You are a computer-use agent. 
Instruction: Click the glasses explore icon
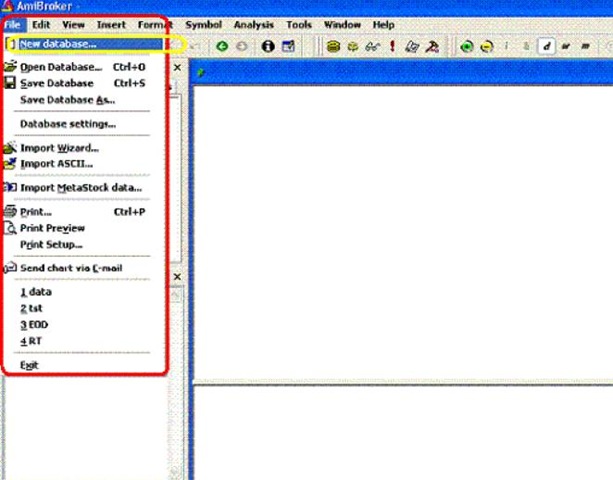tap(372, 47)
